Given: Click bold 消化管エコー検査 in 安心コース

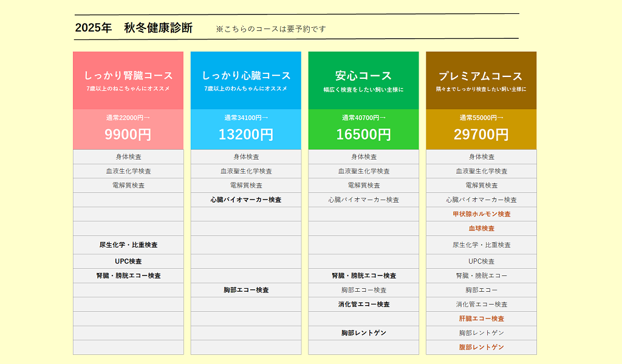Looking at the screenshot, I should (x=363, y=305).
